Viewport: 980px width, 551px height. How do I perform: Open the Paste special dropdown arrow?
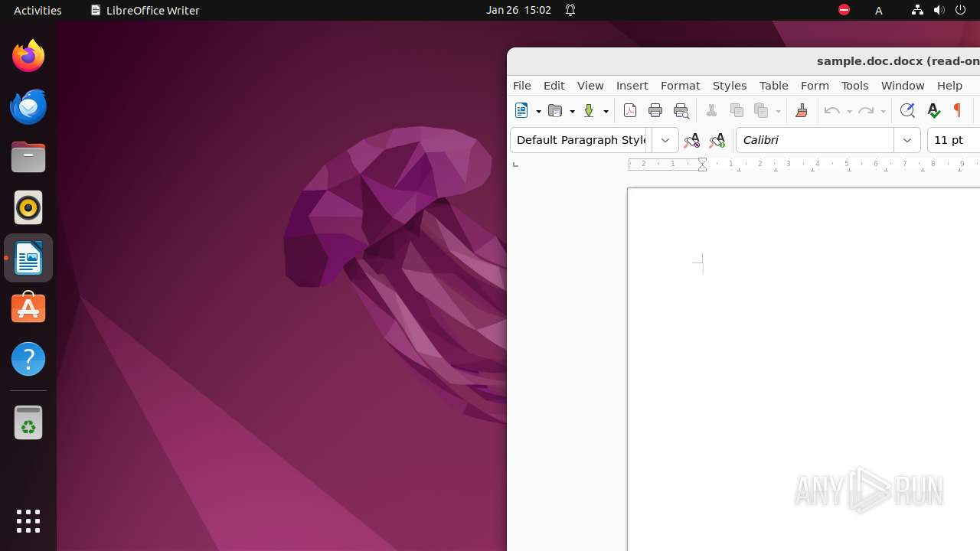pos(778,112)
